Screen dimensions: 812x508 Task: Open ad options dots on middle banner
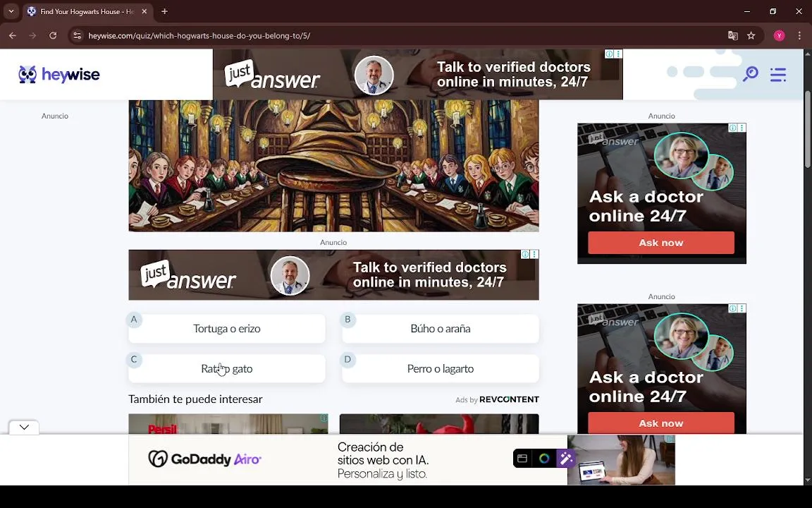click(x=534, y=254)
